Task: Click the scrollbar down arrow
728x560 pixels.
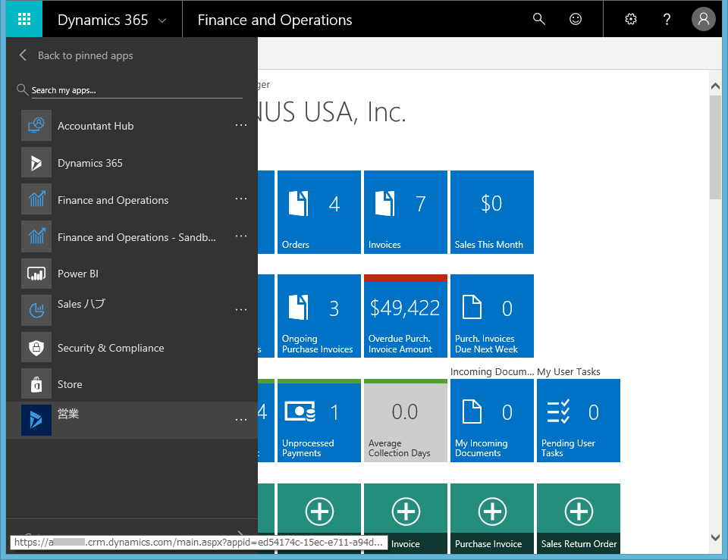Action: (715, 538)
